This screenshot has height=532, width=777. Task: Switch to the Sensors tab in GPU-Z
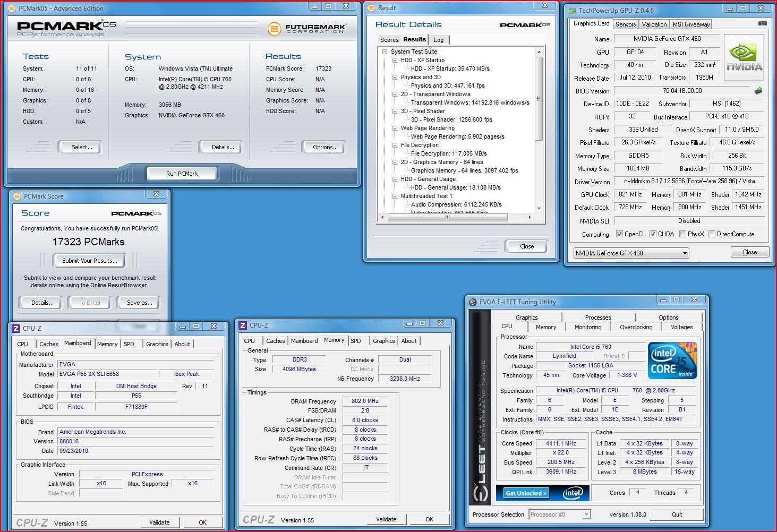click(625, 24)
